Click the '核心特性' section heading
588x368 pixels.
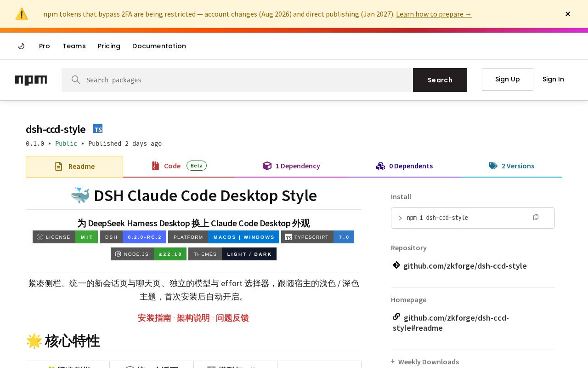(63, 341)
